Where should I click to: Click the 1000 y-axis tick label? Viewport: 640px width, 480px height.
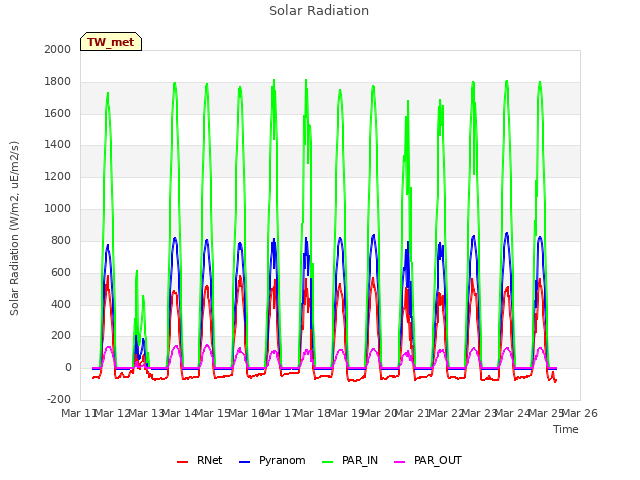(58, 208)
